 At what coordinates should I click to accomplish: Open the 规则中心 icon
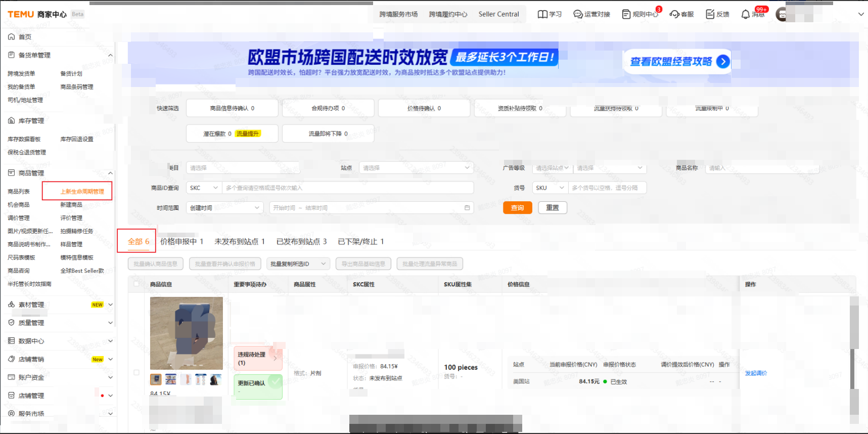tap(626, 14)
